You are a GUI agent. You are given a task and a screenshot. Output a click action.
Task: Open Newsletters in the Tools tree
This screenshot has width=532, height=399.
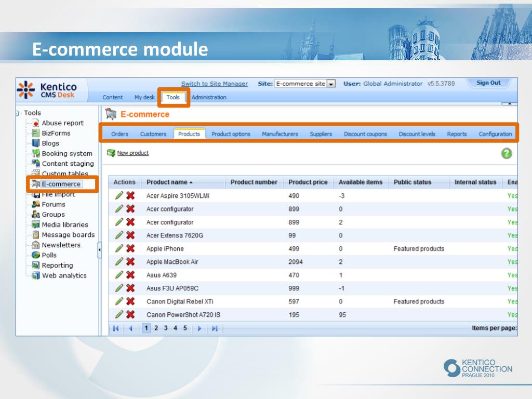pyautogui.click(x=61, y=245)
